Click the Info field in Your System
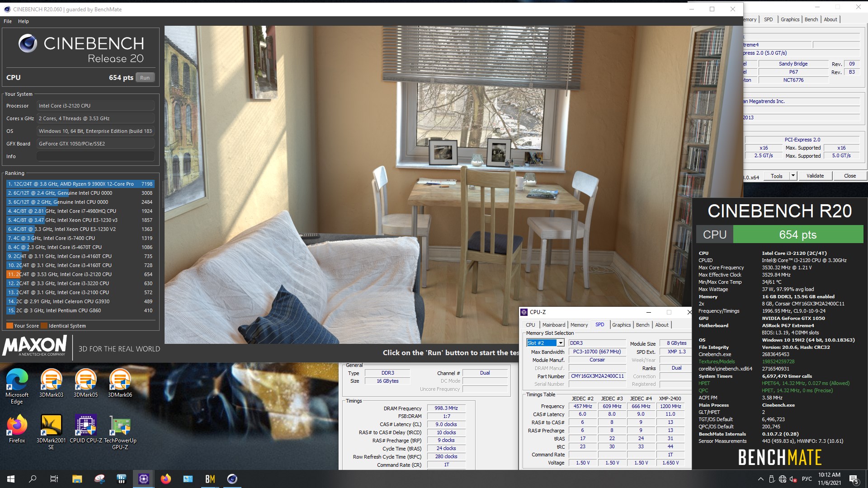868x488 pixels. (x=95, y=156)
